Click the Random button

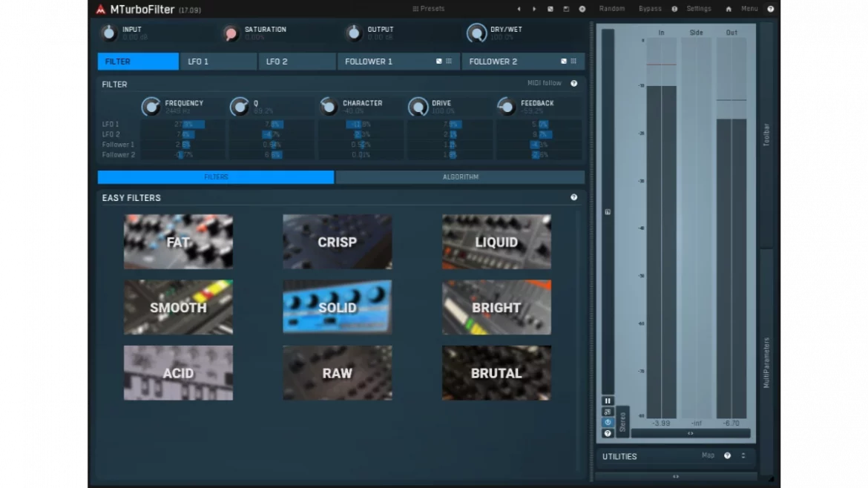tap(612, 9)
